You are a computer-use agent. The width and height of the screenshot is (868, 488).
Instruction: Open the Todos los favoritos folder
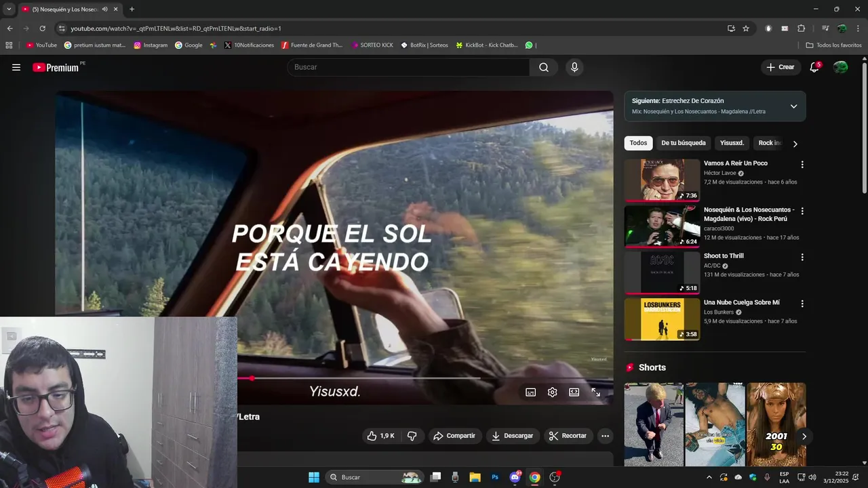point(833,45)
